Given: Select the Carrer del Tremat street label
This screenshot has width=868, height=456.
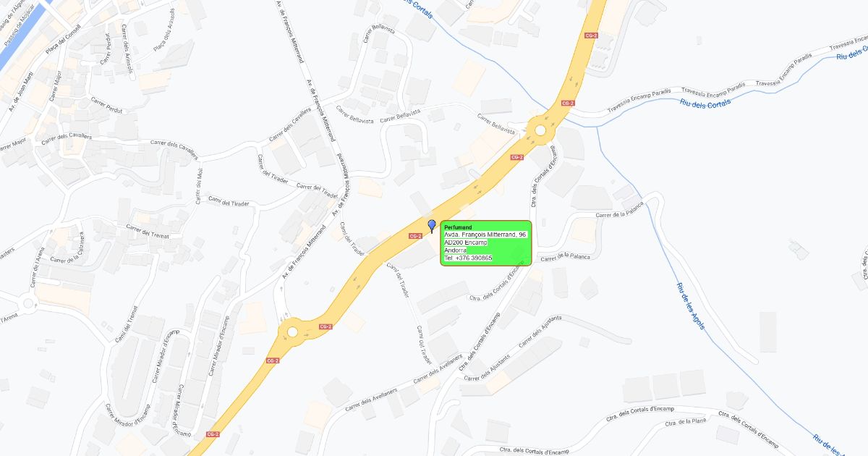Looking at the screenshot, I should [147, 230].
